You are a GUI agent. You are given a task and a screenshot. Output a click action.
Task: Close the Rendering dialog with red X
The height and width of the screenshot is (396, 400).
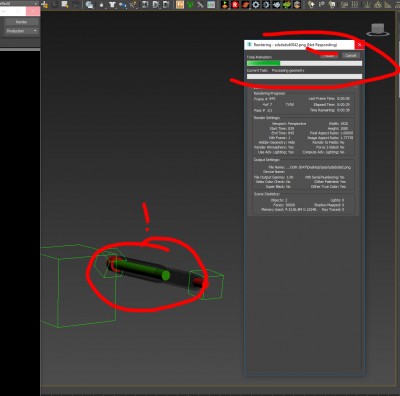click(x=359, y=45)
